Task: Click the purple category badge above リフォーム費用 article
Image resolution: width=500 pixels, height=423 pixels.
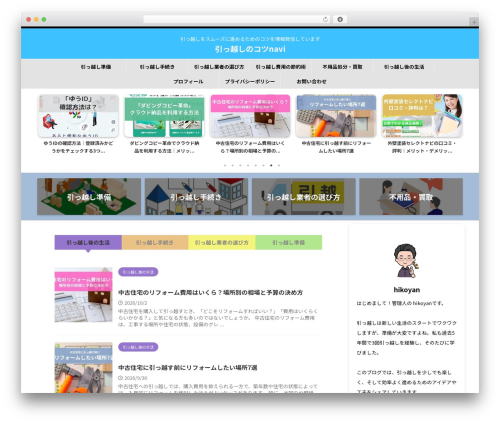Action: pos(138,272)
